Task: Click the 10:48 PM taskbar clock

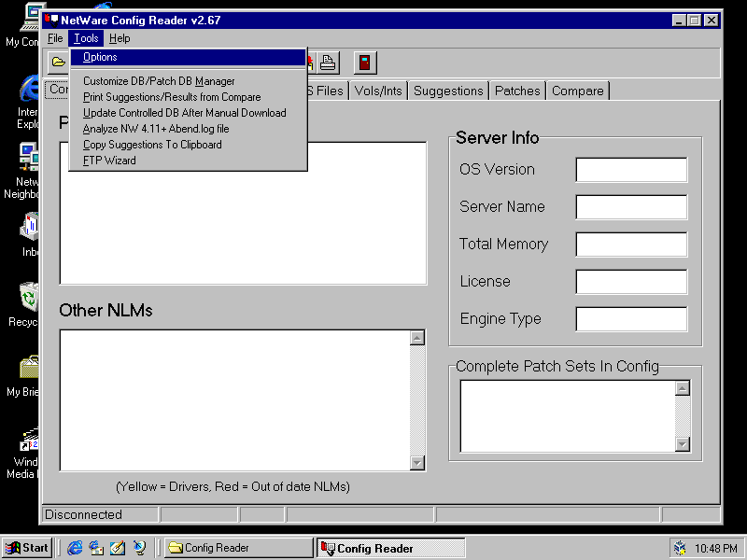Action: [x=715, y=549]
